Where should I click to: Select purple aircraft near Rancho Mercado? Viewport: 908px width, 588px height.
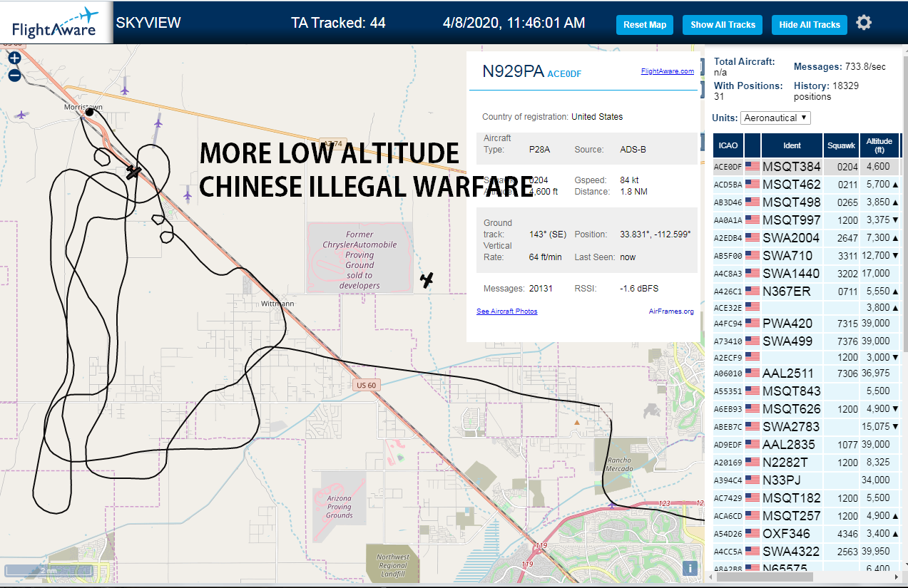(x=611, y=505)
